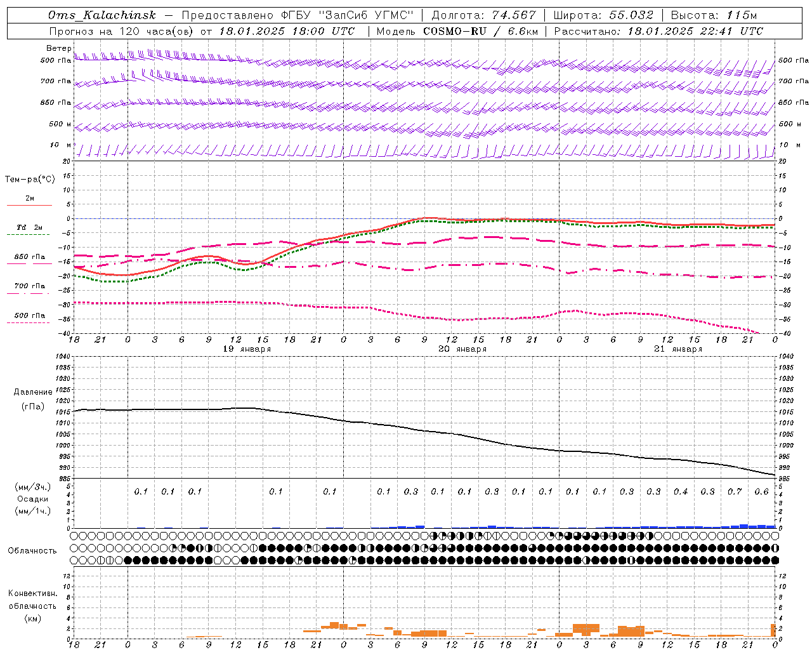The width and height of the screenshot is (812, 650).
Task: Click the 'Ветер' wind panel label
Action: point(59,48)
